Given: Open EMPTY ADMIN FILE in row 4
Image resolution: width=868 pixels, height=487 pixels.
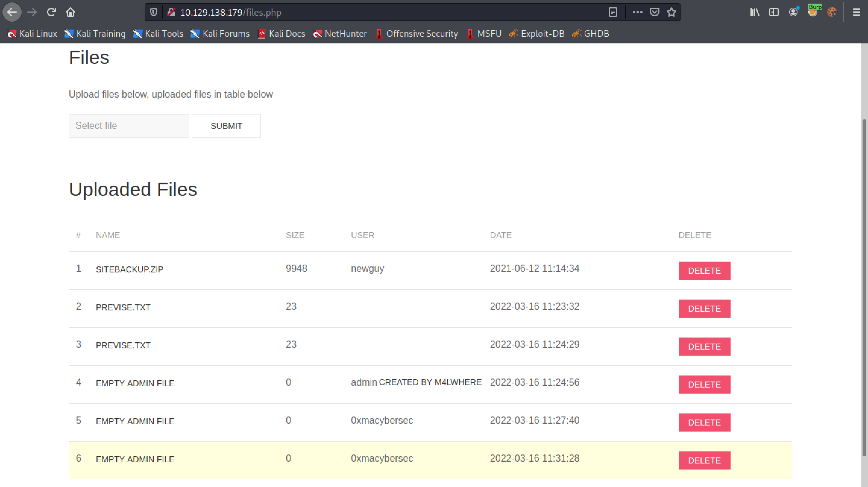Looking at the screenshot, I should tap(135, 383).
